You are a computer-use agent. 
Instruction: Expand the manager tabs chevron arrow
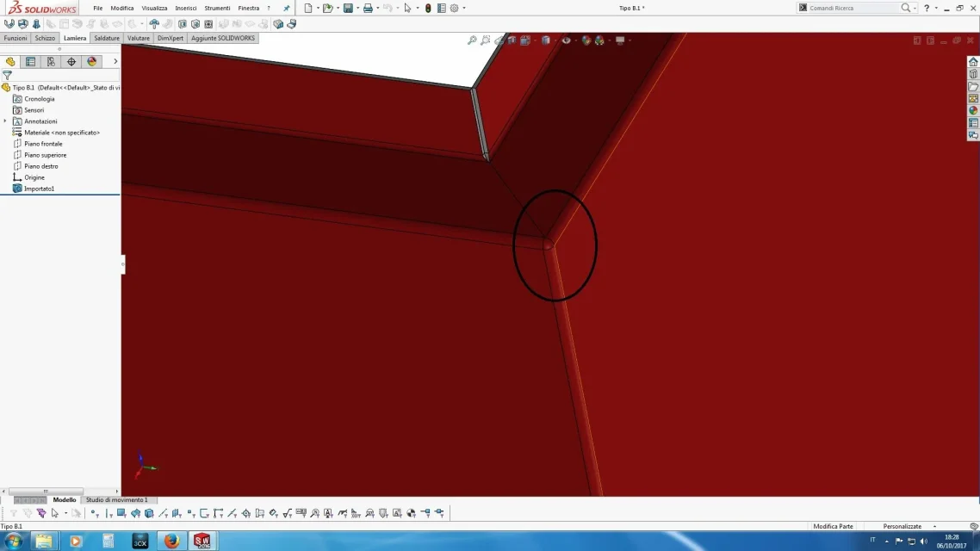(x=115, y=62)
